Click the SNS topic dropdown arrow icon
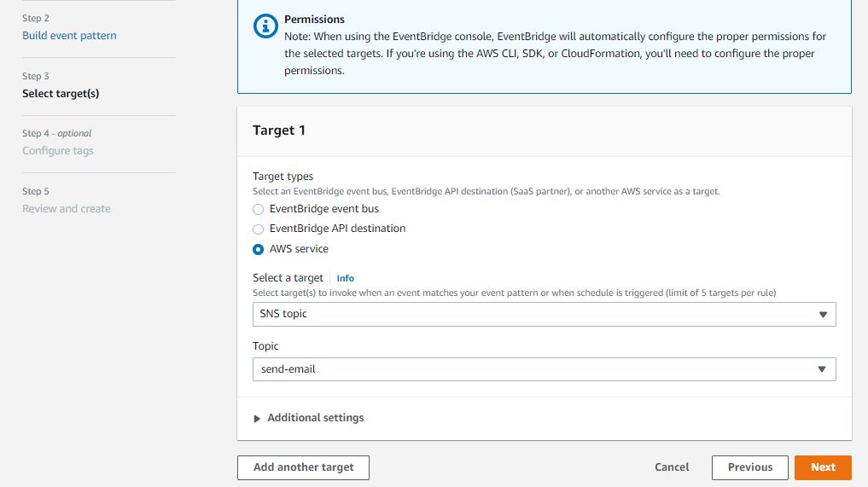The width and height of the screenshot is (868, 487). [x=823, y=314]
